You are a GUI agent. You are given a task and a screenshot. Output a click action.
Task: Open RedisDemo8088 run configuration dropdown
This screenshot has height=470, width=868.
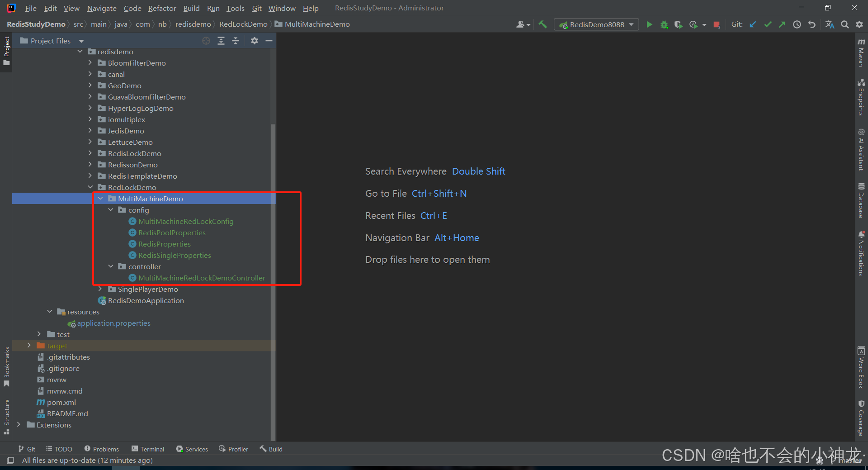(596, 24)
